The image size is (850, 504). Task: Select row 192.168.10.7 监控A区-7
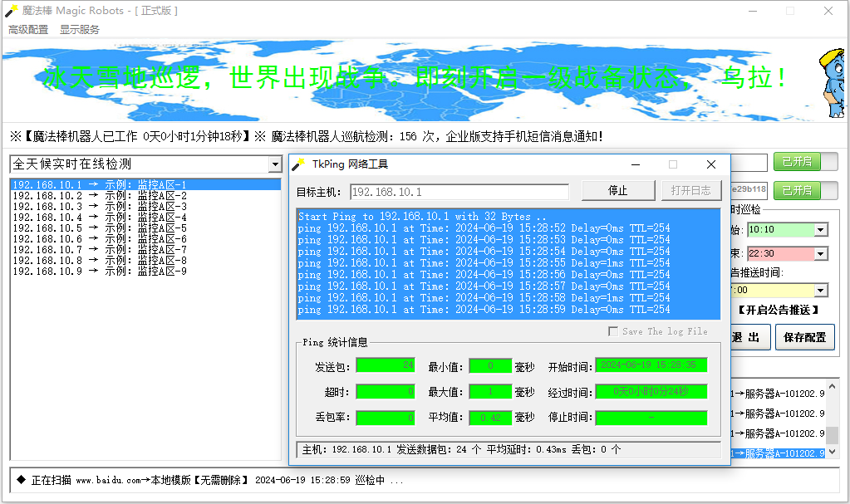click(x=145, y=250)
